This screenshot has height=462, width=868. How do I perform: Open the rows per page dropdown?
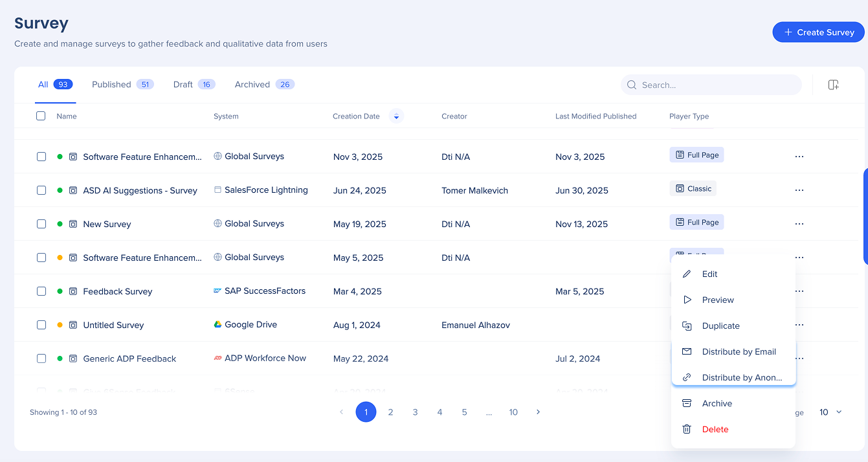[830, 412]
